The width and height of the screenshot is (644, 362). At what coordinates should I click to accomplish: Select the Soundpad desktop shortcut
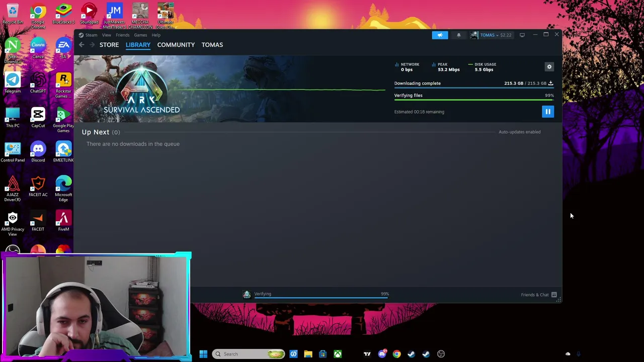pos(89,14)
